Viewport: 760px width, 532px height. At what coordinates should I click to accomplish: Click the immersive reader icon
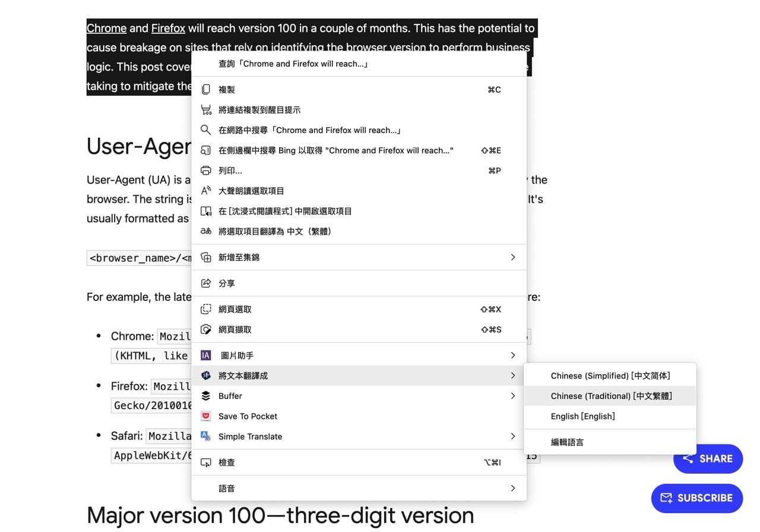pyautogui.click(x=206, y=211)
